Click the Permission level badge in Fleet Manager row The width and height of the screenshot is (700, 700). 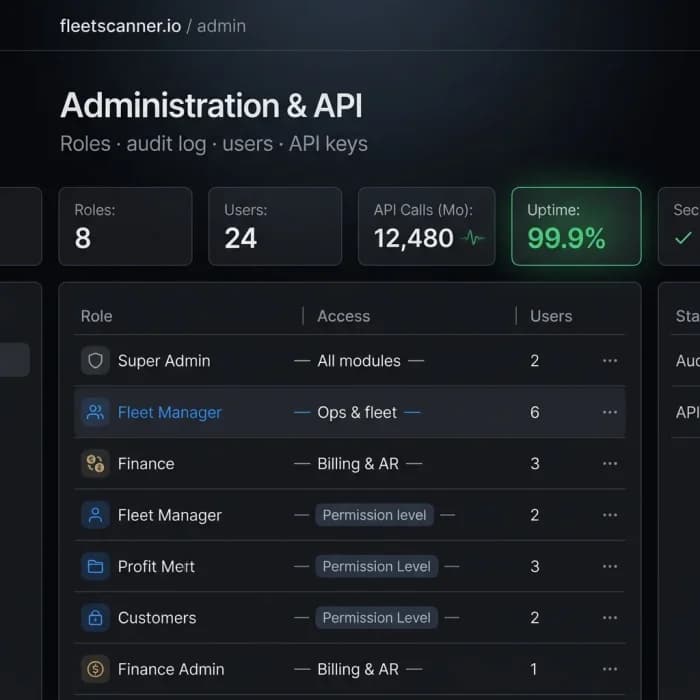pos(375,515)
